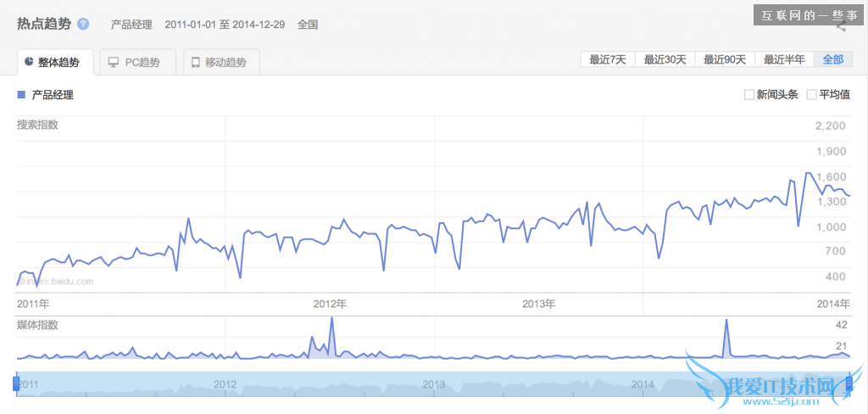Click the 2014 label in the timeline navigator
Screen dimensions: 868x414
(643, 384)
